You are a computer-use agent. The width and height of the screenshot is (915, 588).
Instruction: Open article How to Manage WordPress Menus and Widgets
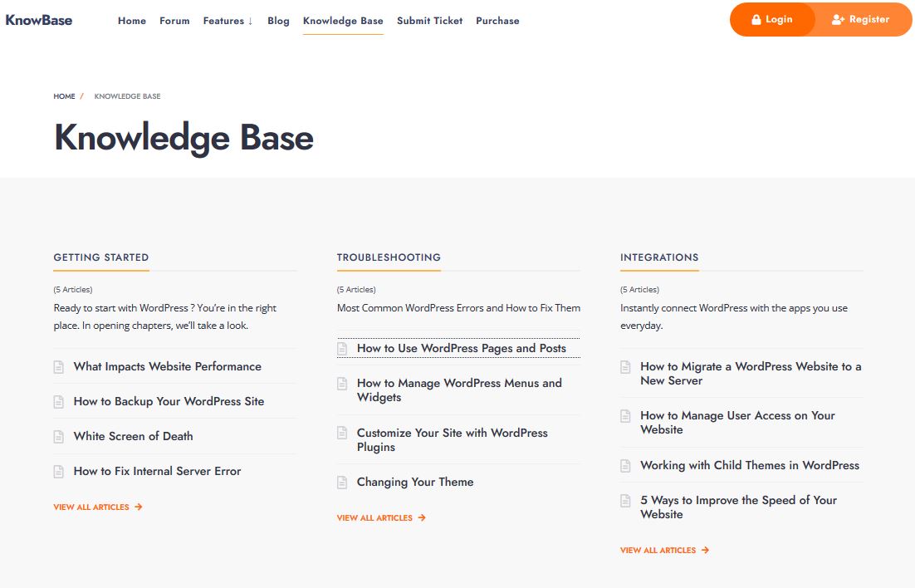click(x=459, y=390)
